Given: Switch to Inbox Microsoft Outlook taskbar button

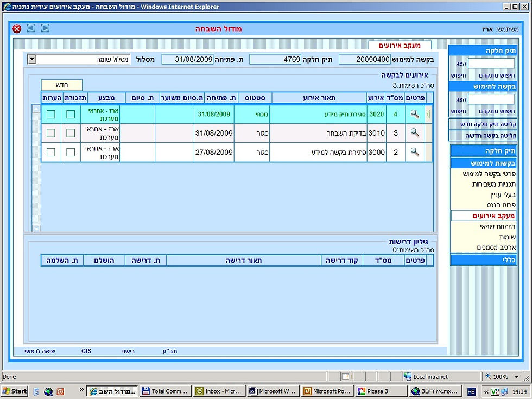Looking at the screenshot, I should pos(219,391).
